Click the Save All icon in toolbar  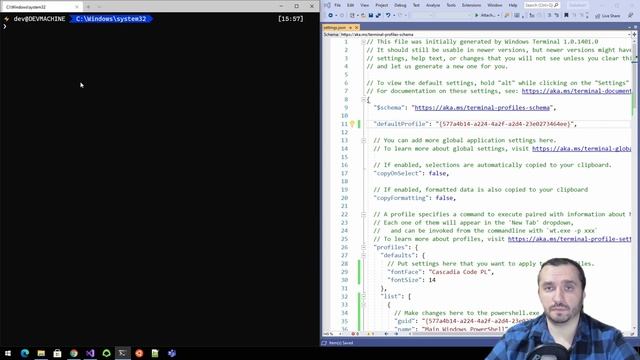click(378, 15)
